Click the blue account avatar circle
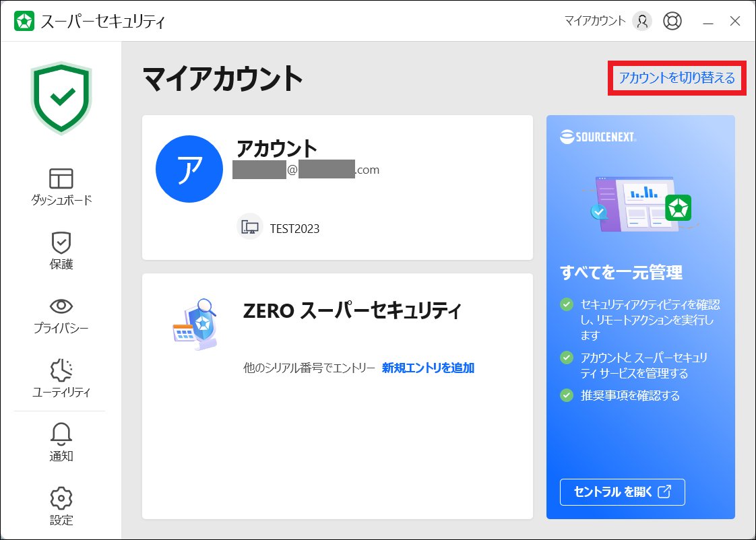 [189, 169]
